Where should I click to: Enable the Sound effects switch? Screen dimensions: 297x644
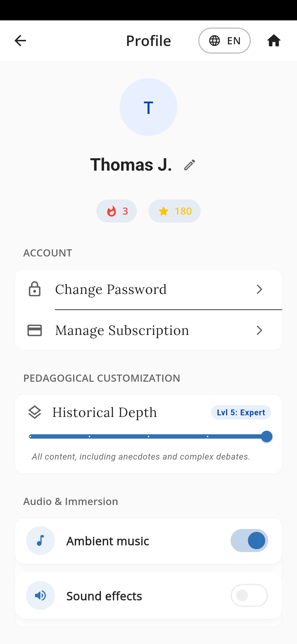249,596
